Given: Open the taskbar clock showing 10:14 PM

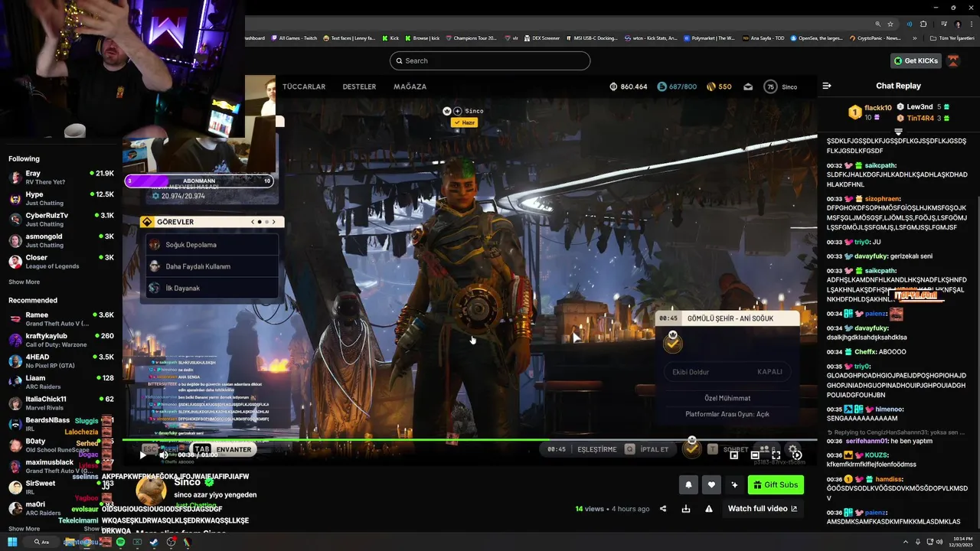Looking at the screenshot, I should coord(961,542).
